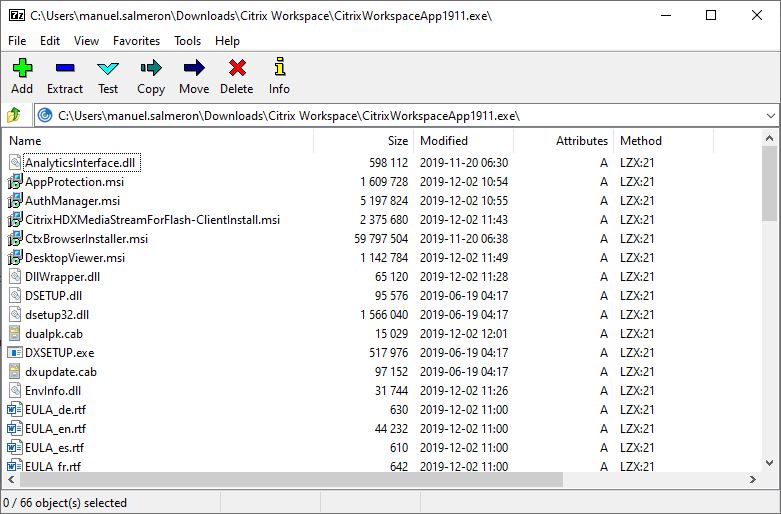Click the EULA_en.rtf document icon
This screenshot has height=514, width=781.
pos(15,428)
